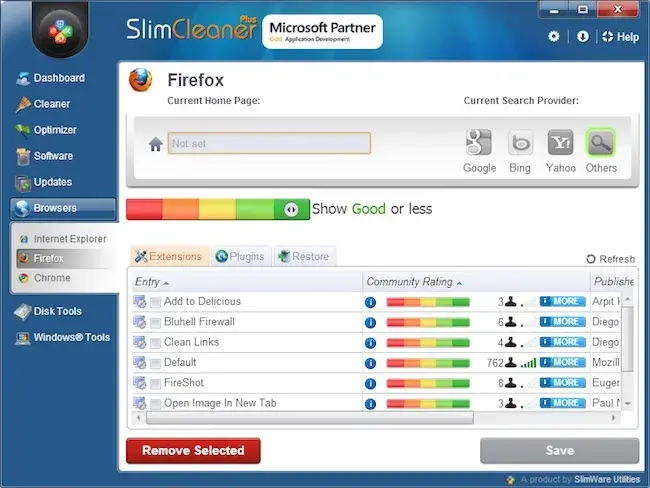
Task: Click SlimCleaner logo badge top left
Action: point(60,31)
